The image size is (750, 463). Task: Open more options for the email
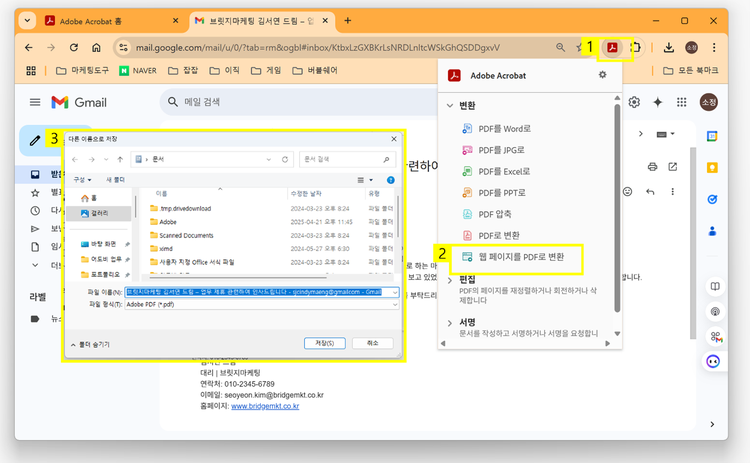tap(673, 192)
